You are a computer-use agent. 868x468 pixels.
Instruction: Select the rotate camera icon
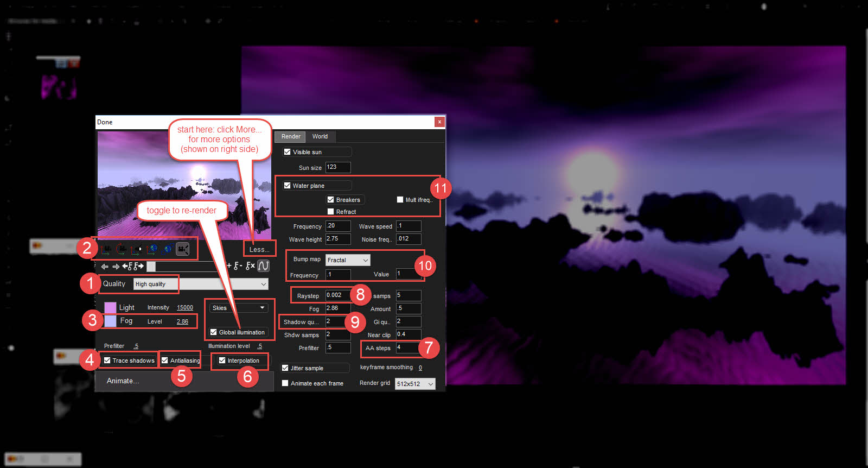click(122, 249)
